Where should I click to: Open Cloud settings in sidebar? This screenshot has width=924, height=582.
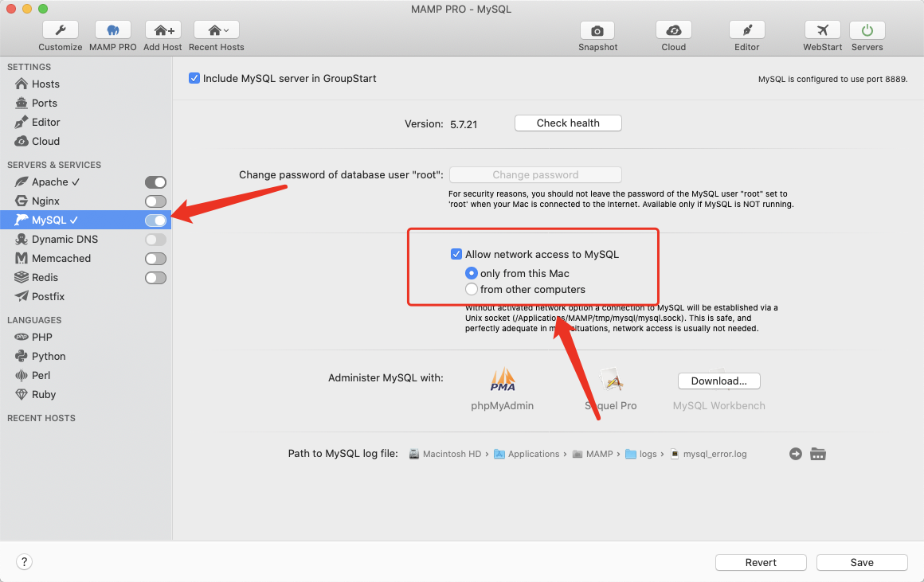click(x=86, y=142)
